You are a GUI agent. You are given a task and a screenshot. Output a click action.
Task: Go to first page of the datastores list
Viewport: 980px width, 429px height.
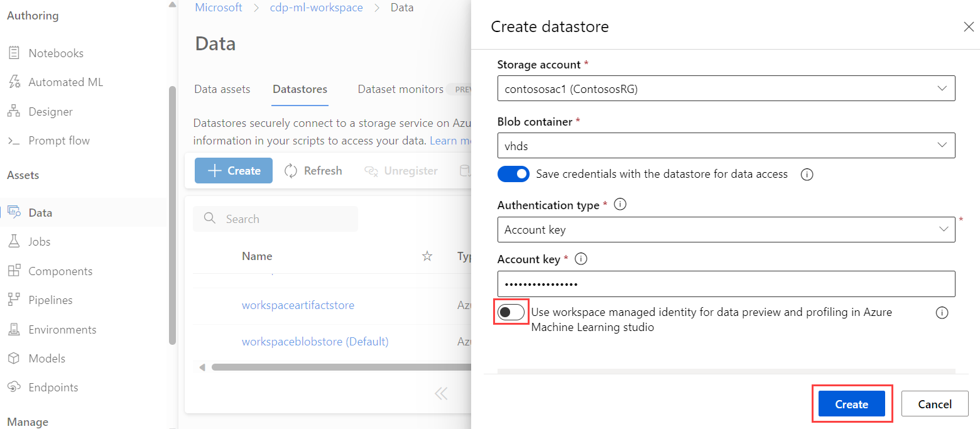click(x=441, y=394)
